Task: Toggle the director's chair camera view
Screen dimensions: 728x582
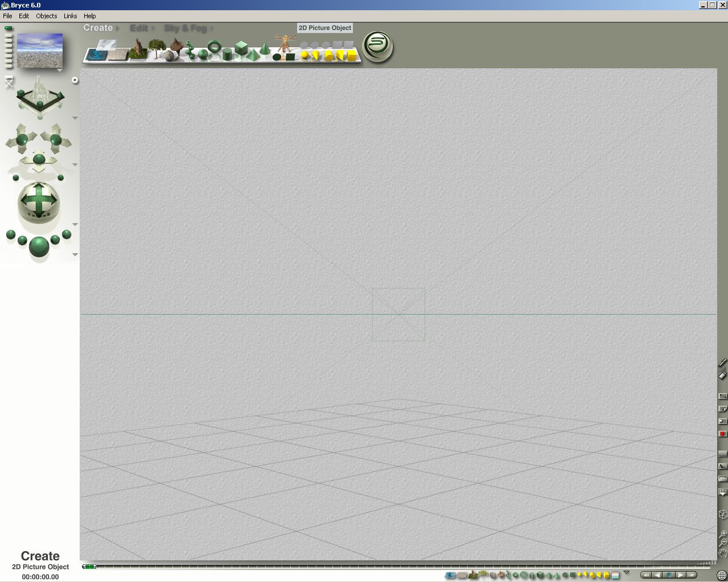Action: 9,81
